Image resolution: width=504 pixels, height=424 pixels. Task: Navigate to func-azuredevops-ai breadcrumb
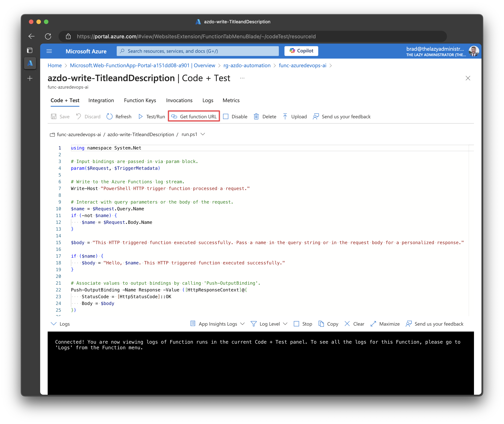pyautogui.click(x=302, y=65)
